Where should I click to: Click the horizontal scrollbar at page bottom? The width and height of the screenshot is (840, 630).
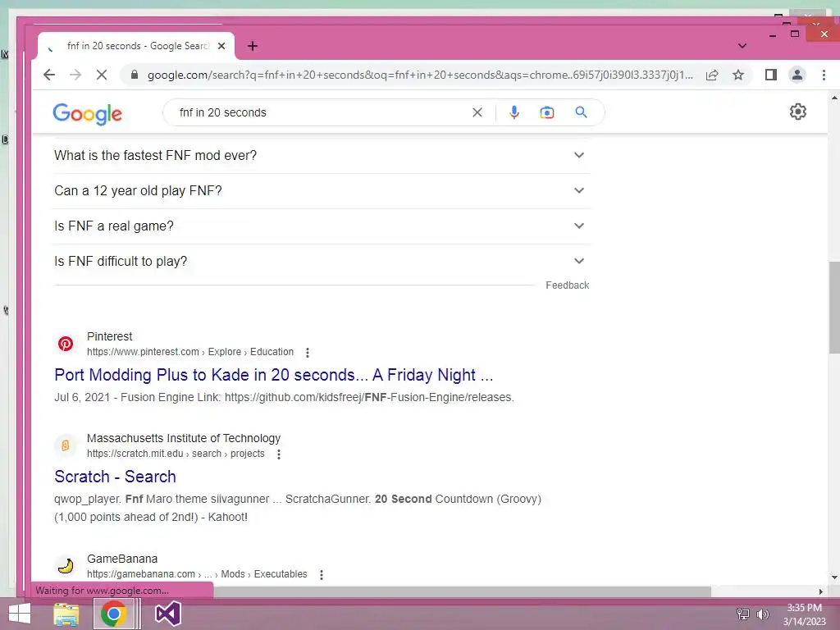coord(462,591)
